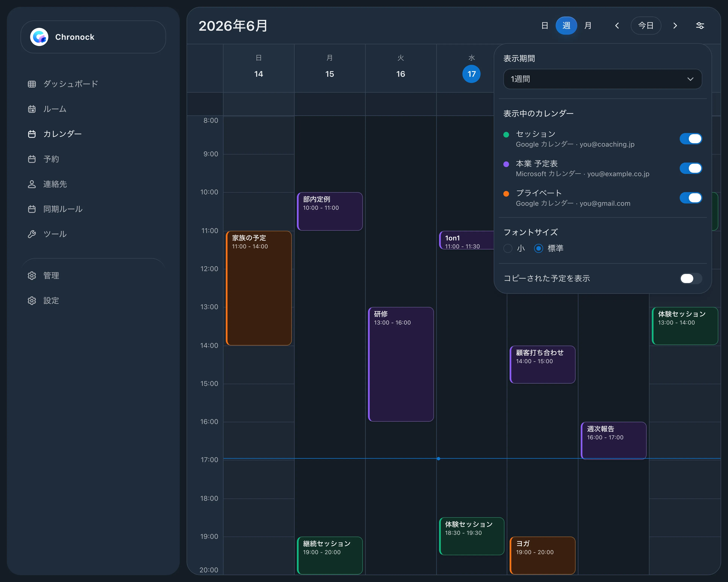Open the ダッシュボード grid icon

(x=32, y=84)
